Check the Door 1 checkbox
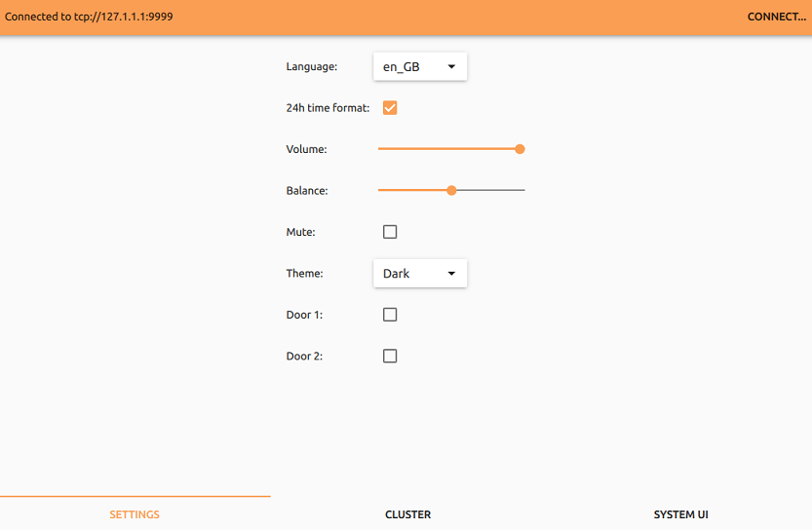The height and width of the screenshot is (530, 812). coord(390,315)
